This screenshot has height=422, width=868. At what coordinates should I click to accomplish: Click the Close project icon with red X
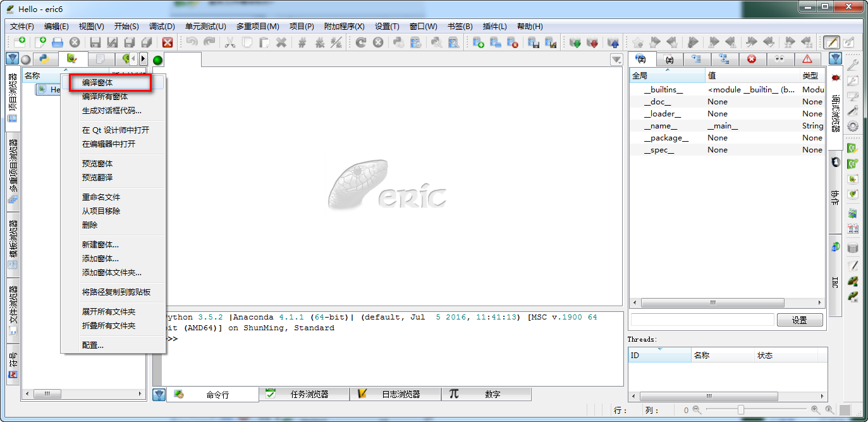(513, 42)
